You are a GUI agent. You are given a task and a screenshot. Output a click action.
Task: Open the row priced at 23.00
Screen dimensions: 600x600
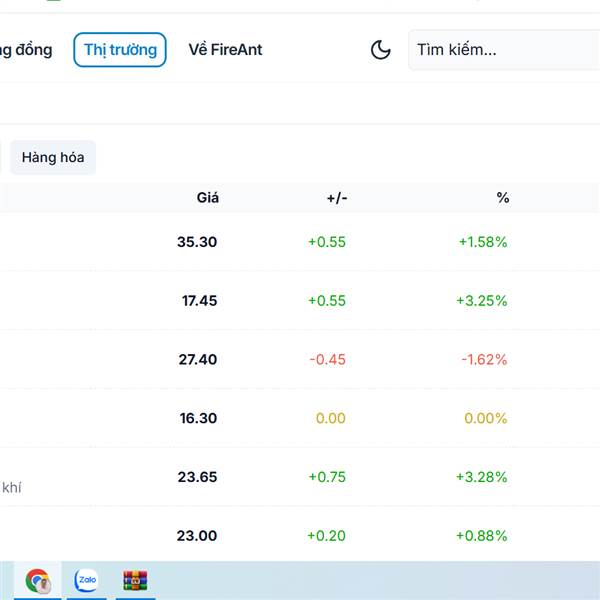pos(197,536)
